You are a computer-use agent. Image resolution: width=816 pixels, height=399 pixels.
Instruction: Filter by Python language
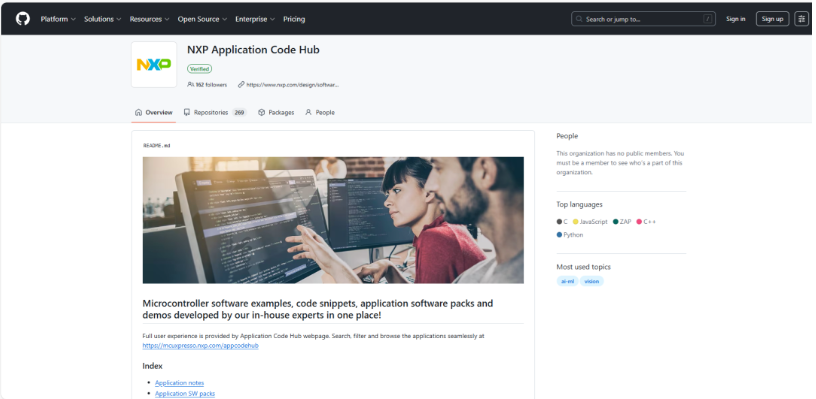[x=573, y=235]
